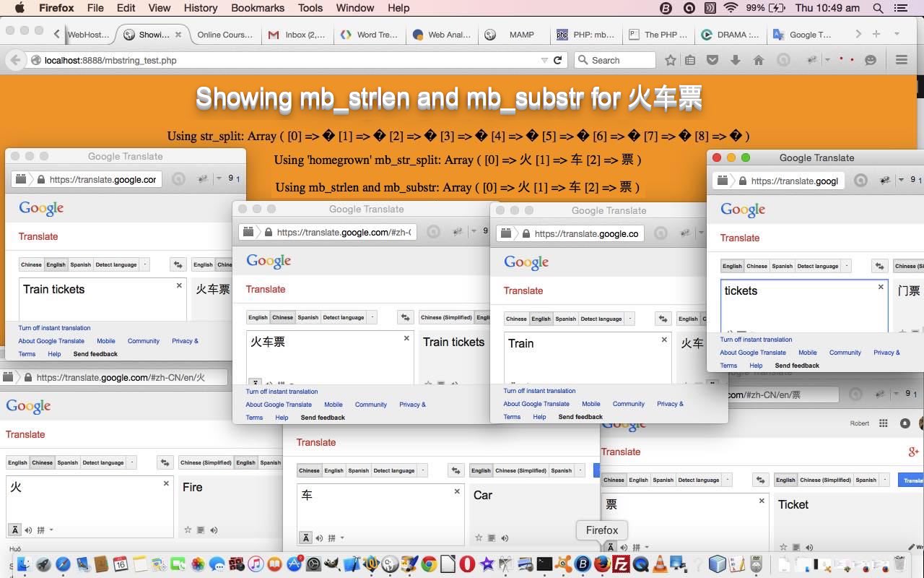This screenshot has width=924, height=578.
Task: Select Chinese source language in 火 window
Action: click(42, 462)
